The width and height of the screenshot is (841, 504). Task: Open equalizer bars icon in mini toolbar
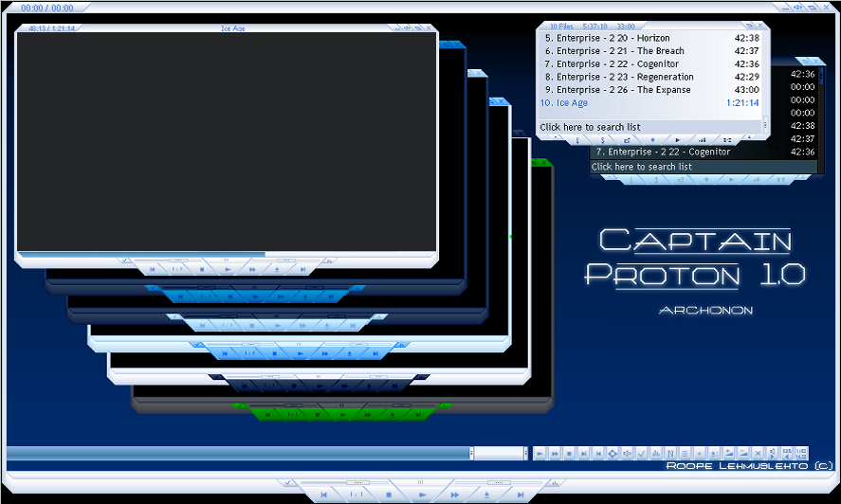pyautogui.click(x=656, y=454)
